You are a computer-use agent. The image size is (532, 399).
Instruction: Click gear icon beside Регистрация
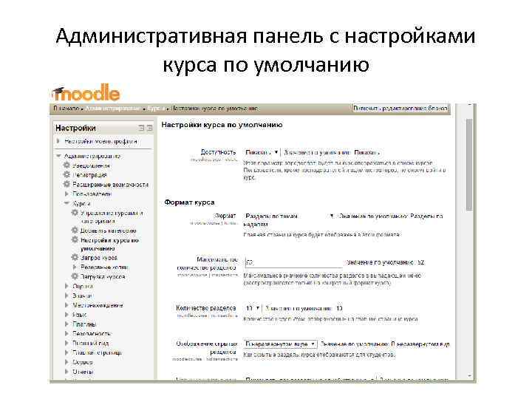tap(66, 174)
